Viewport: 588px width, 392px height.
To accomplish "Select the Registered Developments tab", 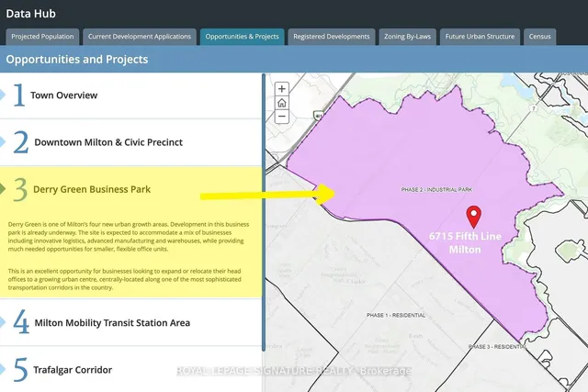I will point(331,37).
